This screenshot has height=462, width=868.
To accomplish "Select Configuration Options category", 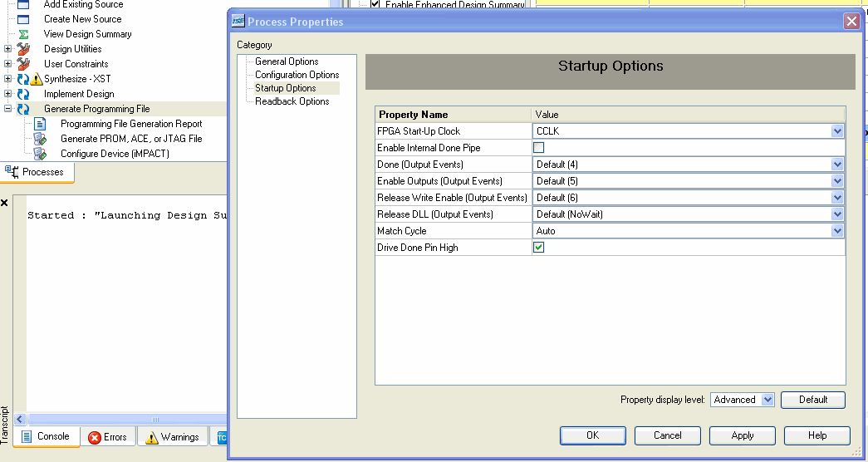I will coord(297,75).
